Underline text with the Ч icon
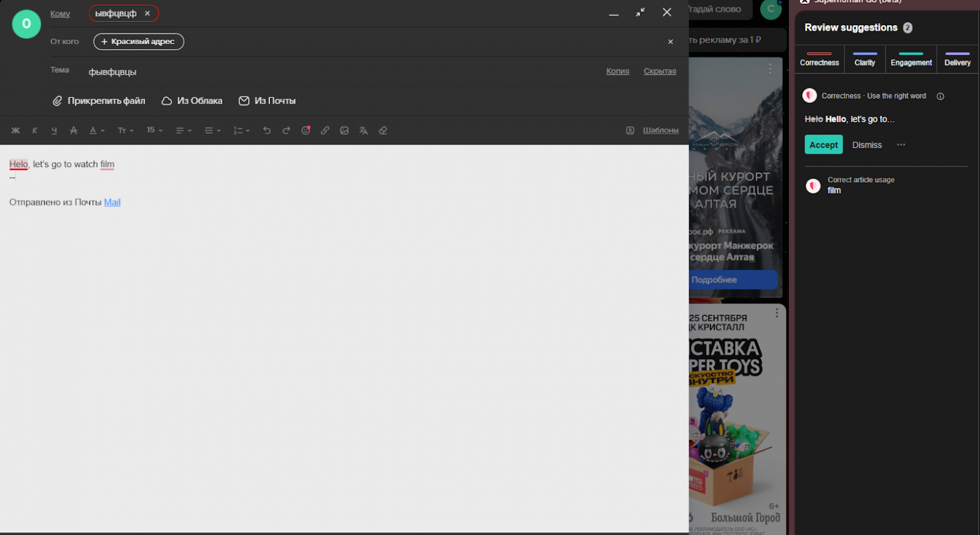The width and height of the screenshot is (980, 535). 54,130
